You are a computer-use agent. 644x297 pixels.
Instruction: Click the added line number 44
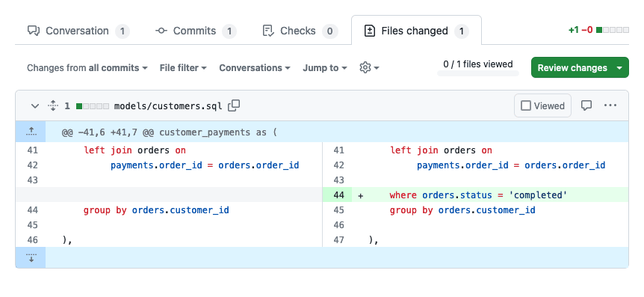click(x=338, y=195)
